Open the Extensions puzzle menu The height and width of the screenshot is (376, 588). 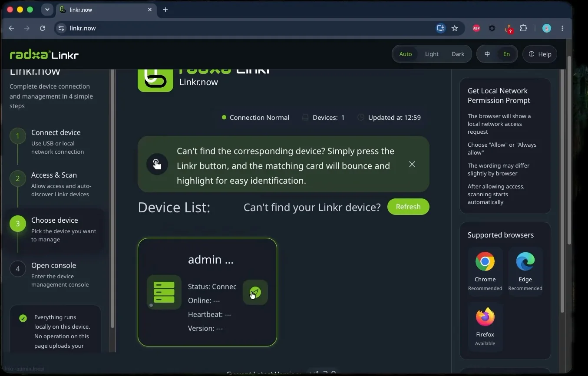[x=524, y=28]
